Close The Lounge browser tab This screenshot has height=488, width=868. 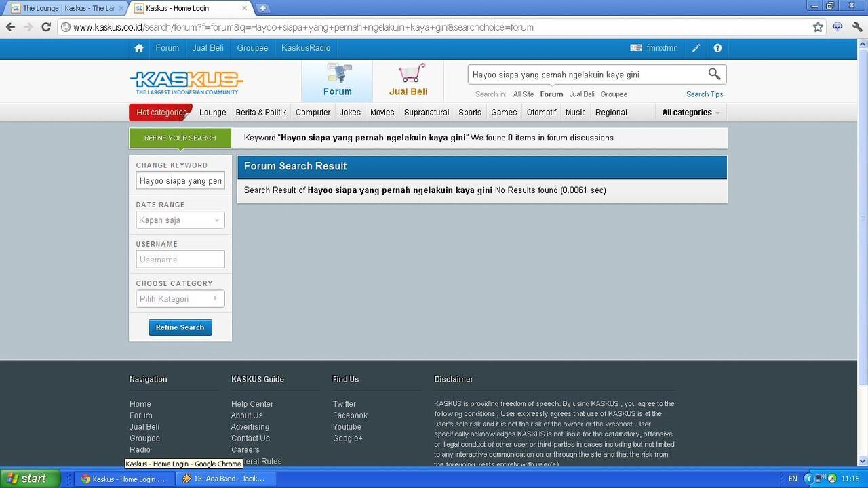tap(121, 9)
